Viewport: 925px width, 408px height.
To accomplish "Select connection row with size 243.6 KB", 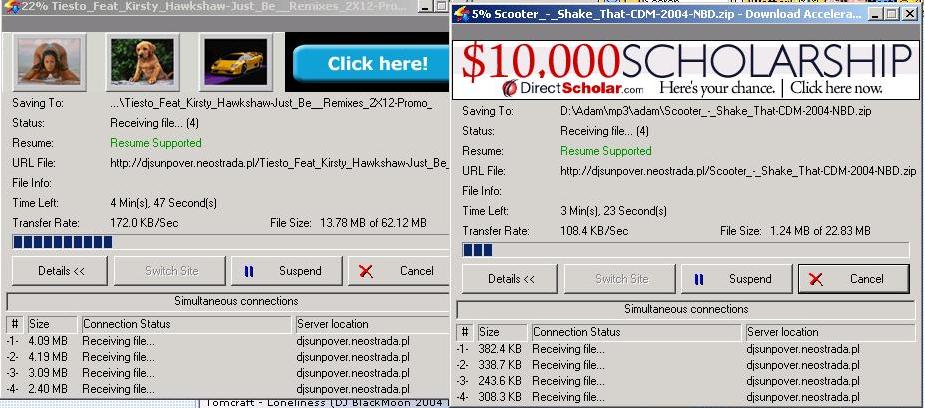I will pyautogui.click(x=685, y=381).
